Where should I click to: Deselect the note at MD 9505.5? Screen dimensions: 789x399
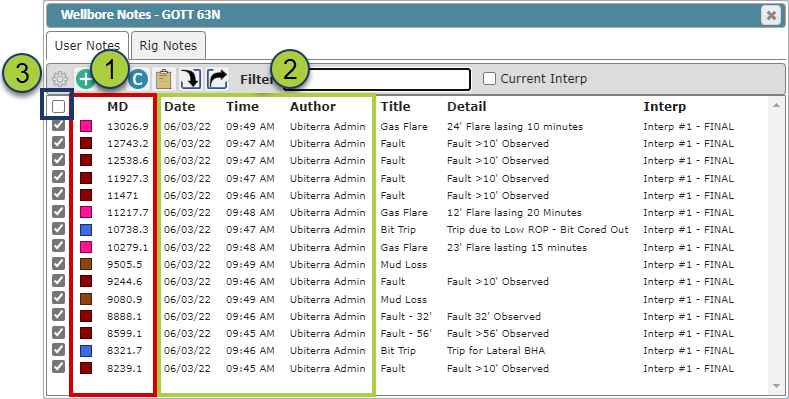tap(58, 263)
